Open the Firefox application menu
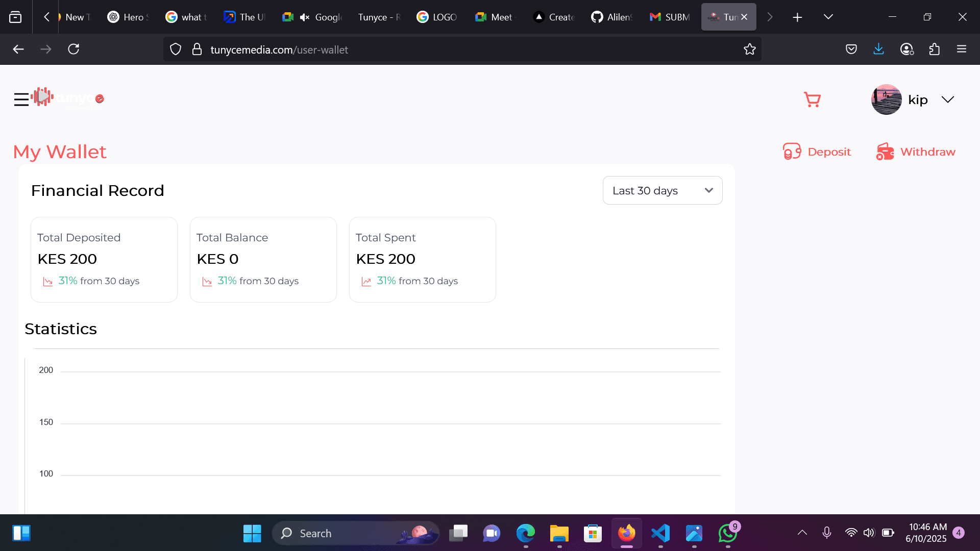This screenshot has width=980, height=551. tap(962, 49)
